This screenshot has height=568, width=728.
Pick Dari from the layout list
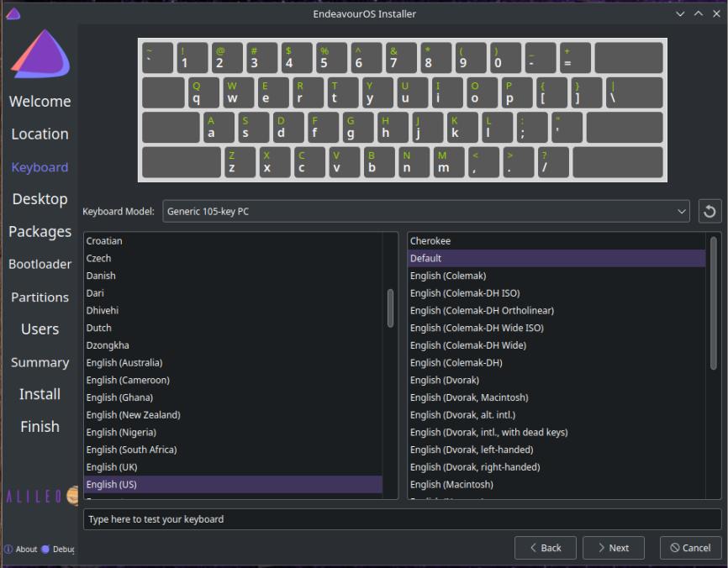click(233, 293)
